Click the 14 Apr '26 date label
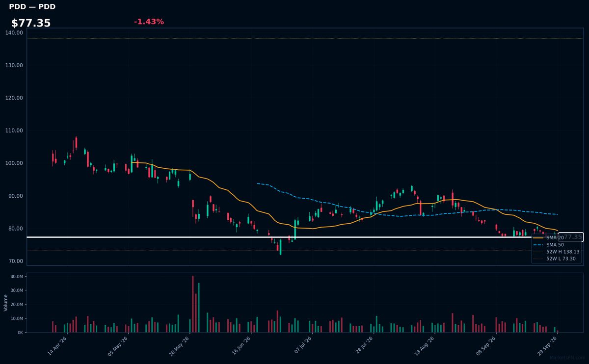 [x=57, y=346]
